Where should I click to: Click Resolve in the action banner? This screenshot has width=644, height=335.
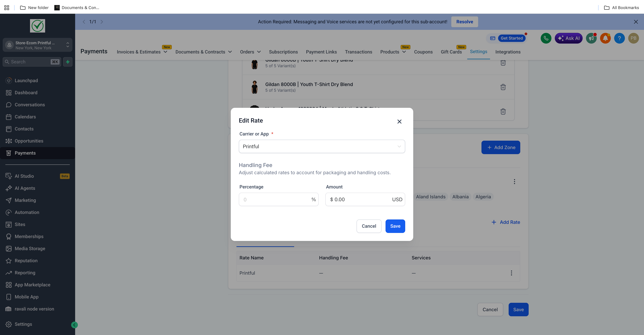pyautogui.click(x=465, y=22)
